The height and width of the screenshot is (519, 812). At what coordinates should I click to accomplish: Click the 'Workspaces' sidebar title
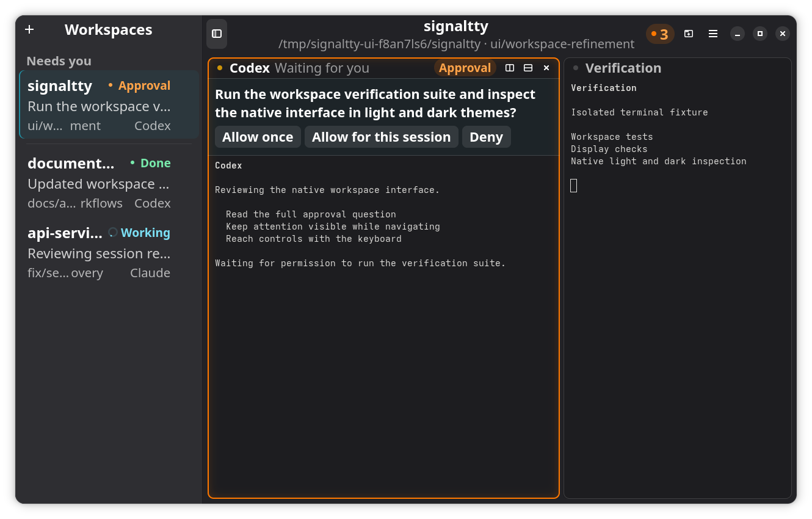pyautogui.click(x=109, y=29)
